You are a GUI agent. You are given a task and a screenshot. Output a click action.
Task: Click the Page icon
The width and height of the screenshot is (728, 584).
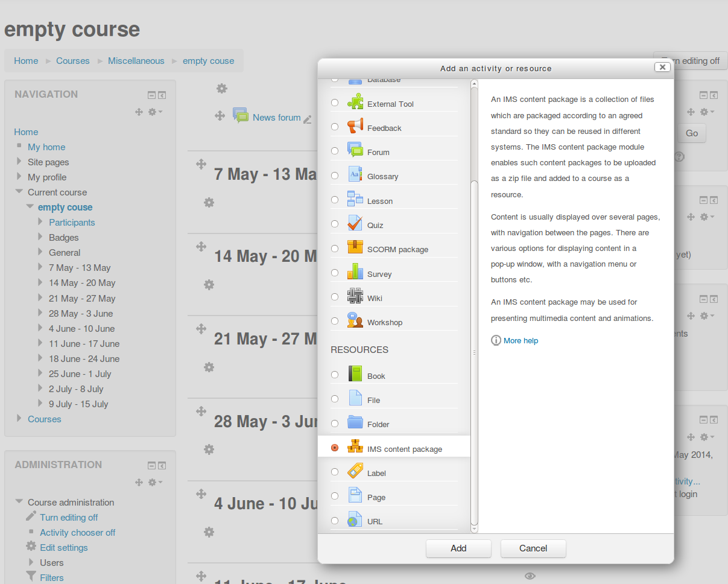tap(355, 495)
